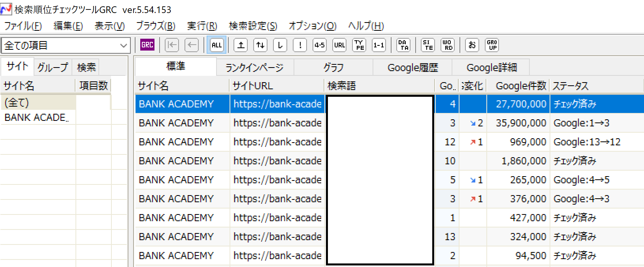Open the ファイル(F) menu
The height and width of the screenshot is (267, 644).
pyautogui.click(x=23, y=26)
